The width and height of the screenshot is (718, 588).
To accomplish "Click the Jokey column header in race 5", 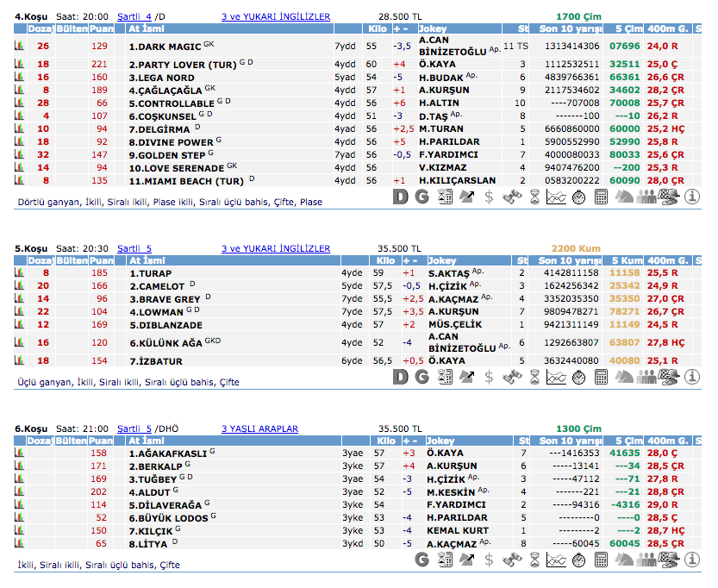I will click(x=442, y=260).
